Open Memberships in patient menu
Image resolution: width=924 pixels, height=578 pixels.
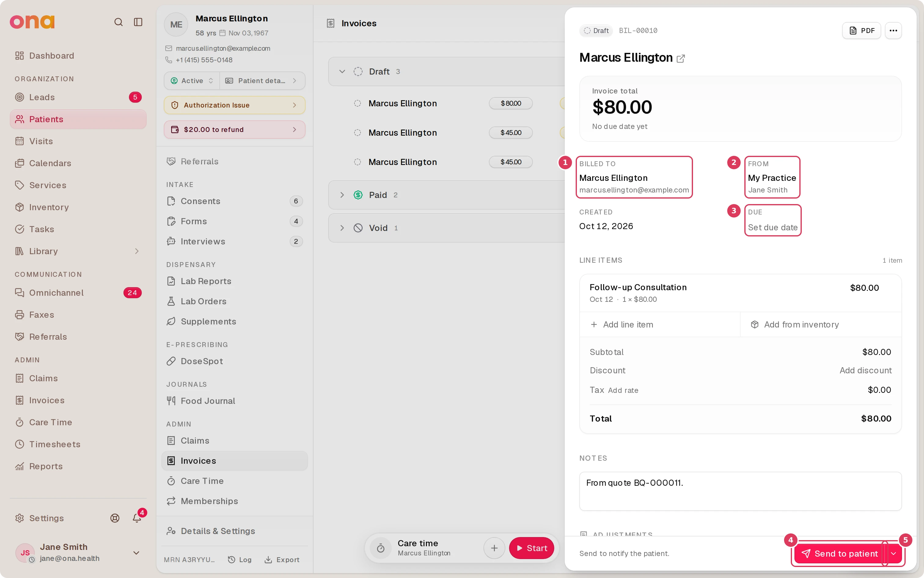pyautogui.click(x=235, y=501)
